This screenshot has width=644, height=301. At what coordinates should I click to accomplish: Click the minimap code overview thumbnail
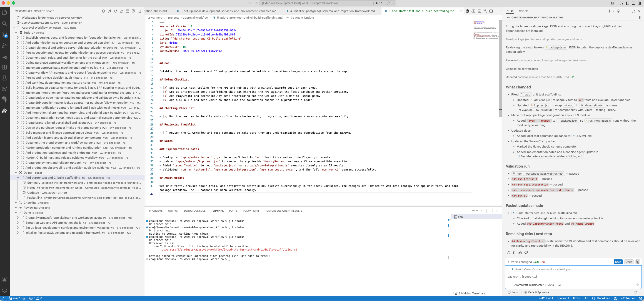click(486, 30)
